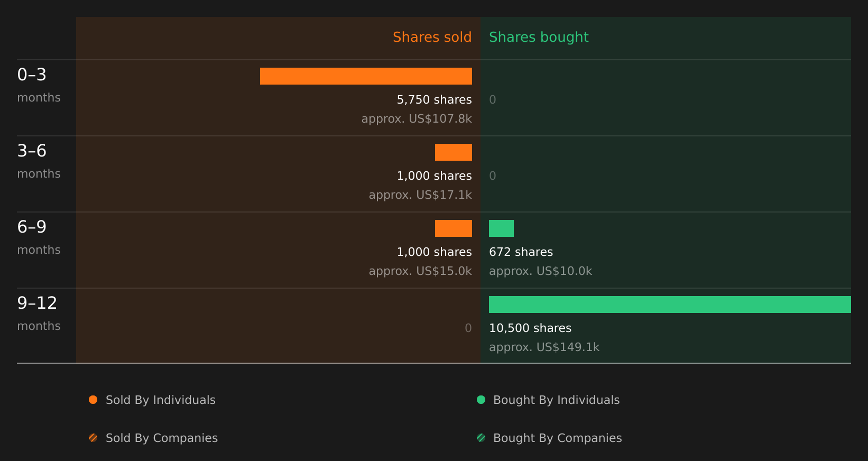868x461 pixels.
Task: Click the Shares bought column header
Action: click(x=539, y=37)
